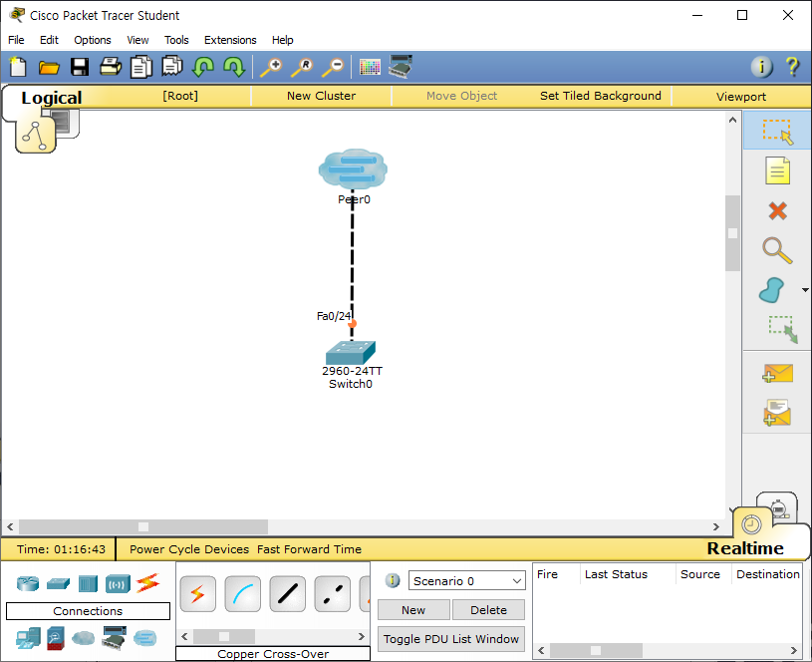
Task: Click the Undo green arrow icon
Action: pyautogui.click(x=203, y=68)
